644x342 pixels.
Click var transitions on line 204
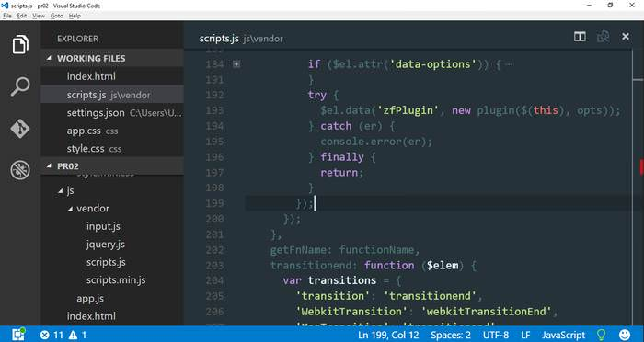[x=329, y=280]
